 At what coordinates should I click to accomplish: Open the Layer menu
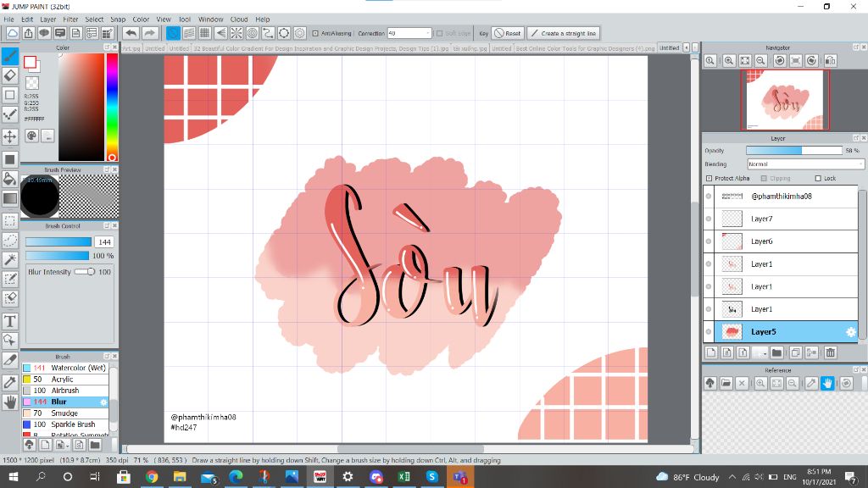coord(48,19)
